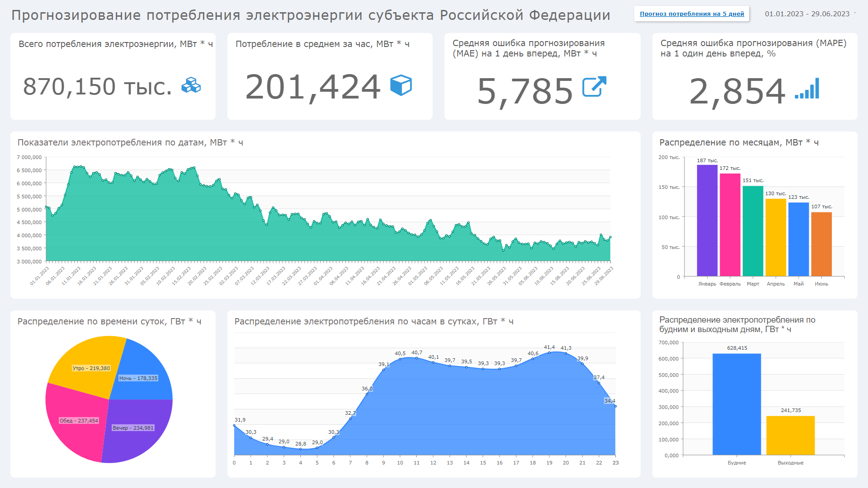868x488 pixels.
Task: Click the 29.06.2023 x-axis date label
Action: pyautogui.click(x=604, y=276)
